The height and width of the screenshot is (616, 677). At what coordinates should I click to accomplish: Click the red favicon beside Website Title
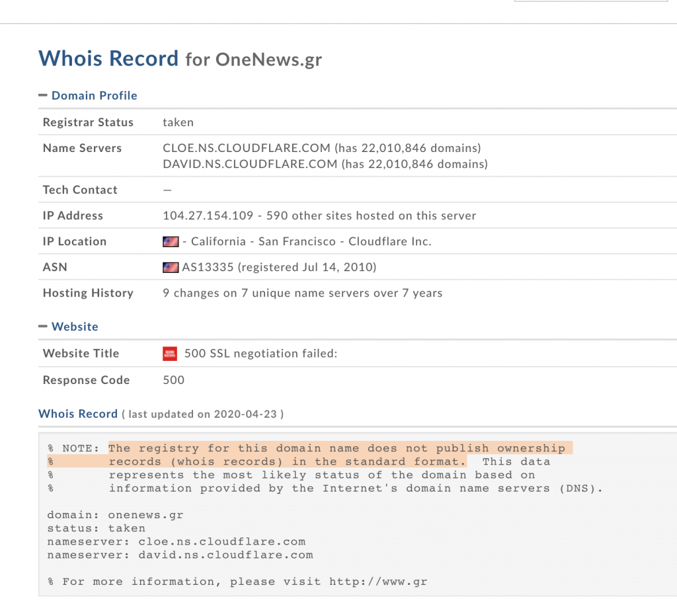(x=170, y=354)
